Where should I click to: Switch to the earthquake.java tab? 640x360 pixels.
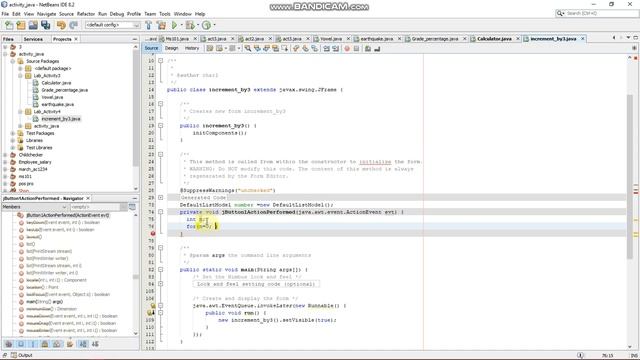[376, 39]
